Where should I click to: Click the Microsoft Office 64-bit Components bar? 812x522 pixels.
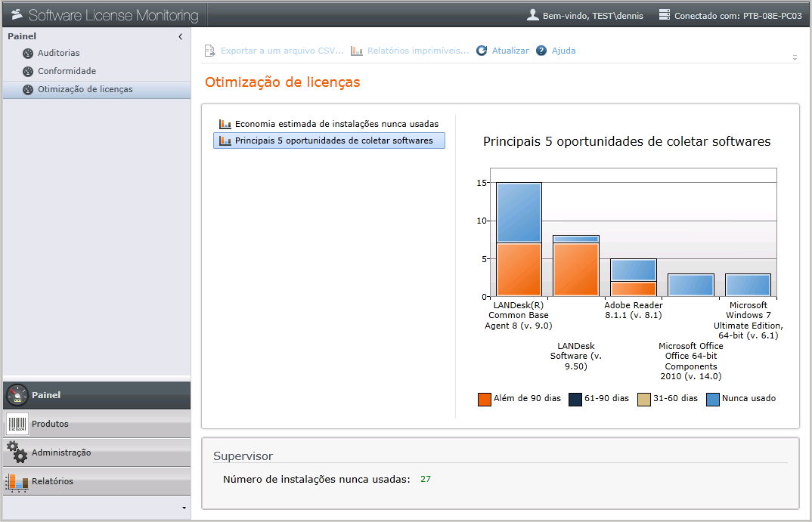(x=691, y=285)
